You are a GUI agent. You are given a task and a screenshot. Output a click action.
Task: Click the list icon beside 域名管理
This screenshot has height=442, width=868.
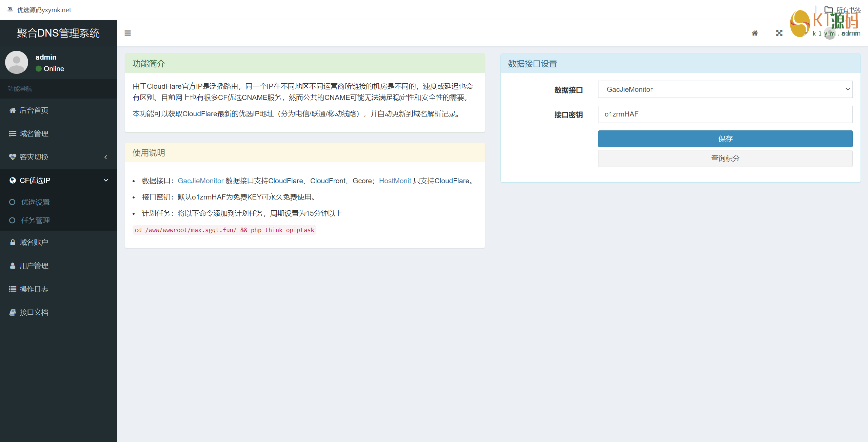click(x=13, y=134)
